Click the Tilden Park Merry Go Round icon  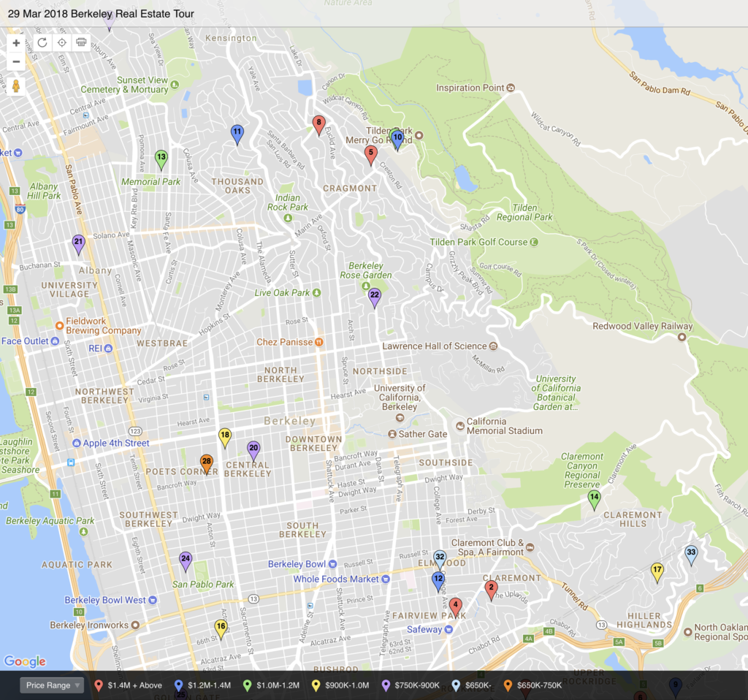(x=419, y=135)
